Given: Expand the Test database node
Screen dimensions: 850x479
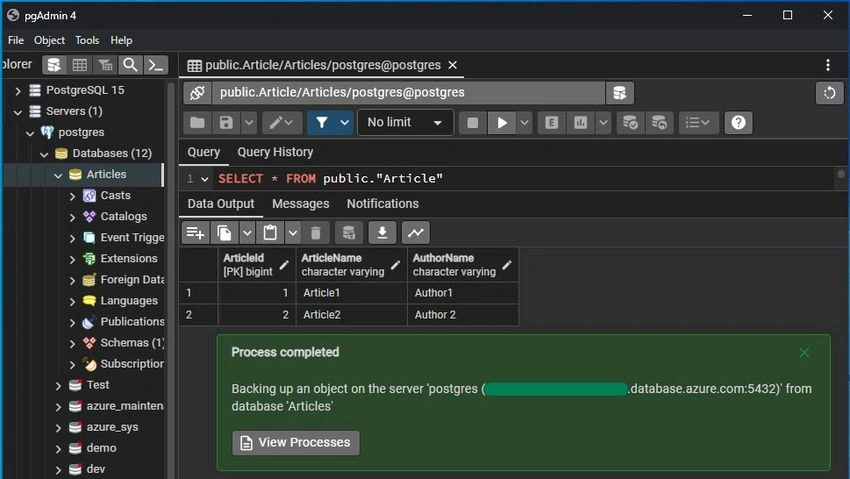Looking at the screenshot, I should [58, 386].
